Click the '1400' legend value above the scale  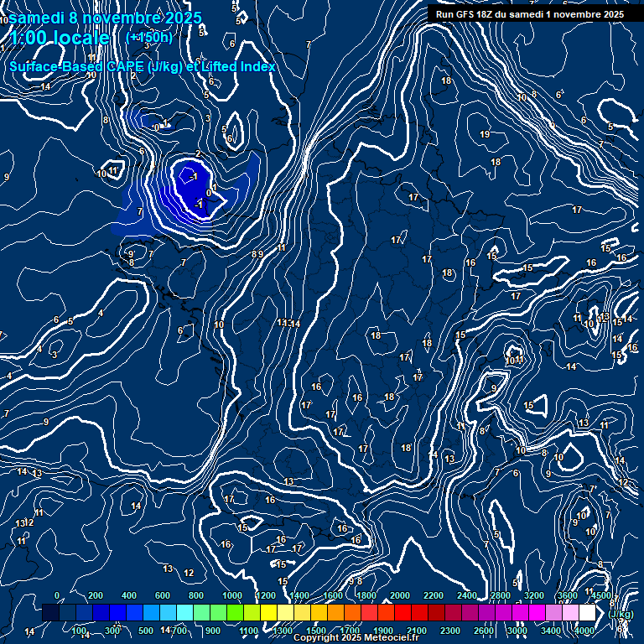coord(299,595)
